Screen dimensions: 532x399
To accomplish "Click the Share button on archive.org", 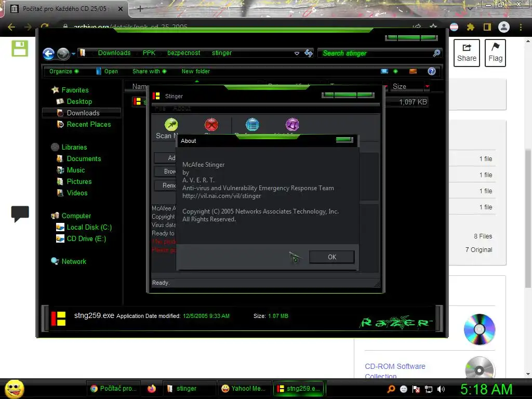I will tap(467, 53).
